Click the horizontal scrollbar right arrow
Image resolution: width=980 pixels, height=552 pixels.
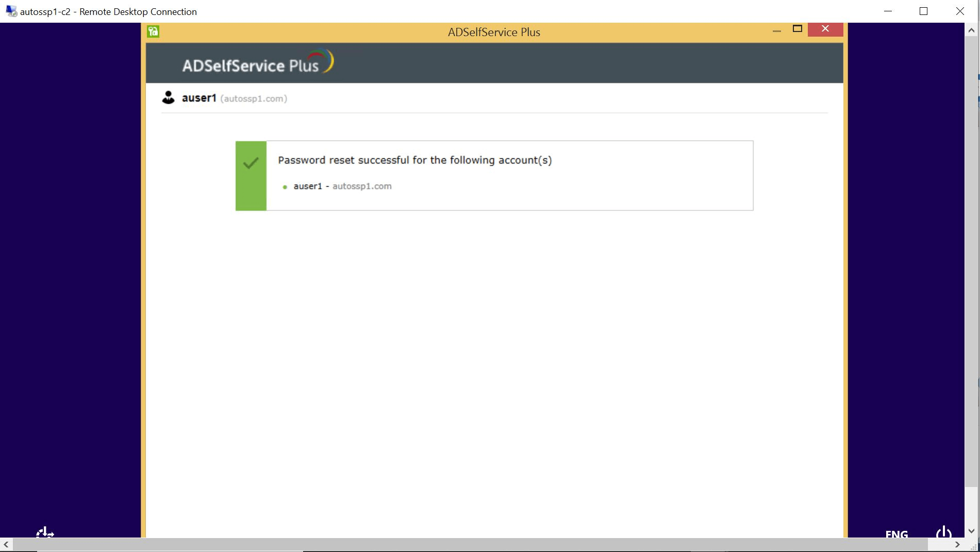click(x=958, y=544)
